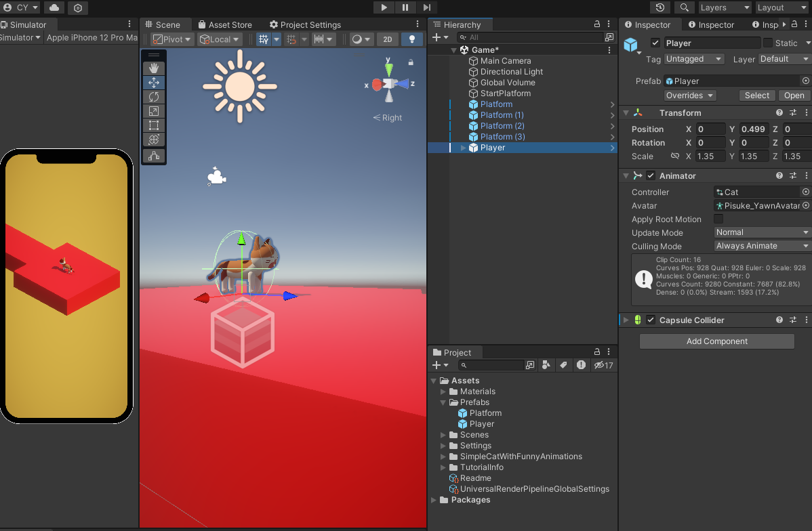Switch to second Inspector tab
Viewport: 812px width, 531px height.
pyautogui.click(x=711, y=24)
